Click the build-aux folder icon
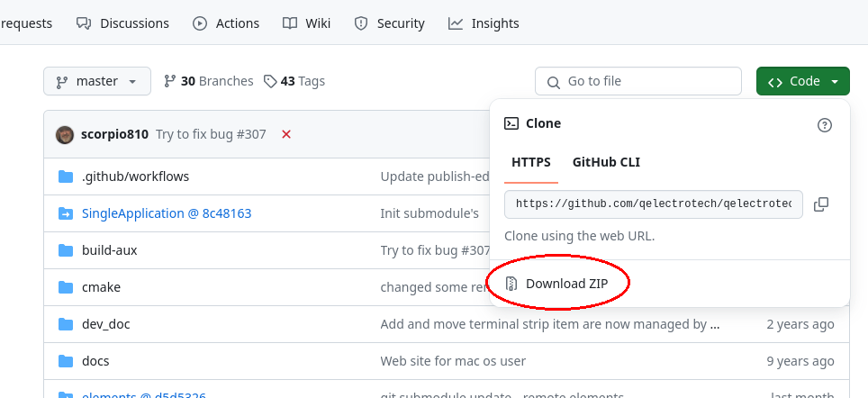Screen dimensions: 868x398 [x=65, y=250]
